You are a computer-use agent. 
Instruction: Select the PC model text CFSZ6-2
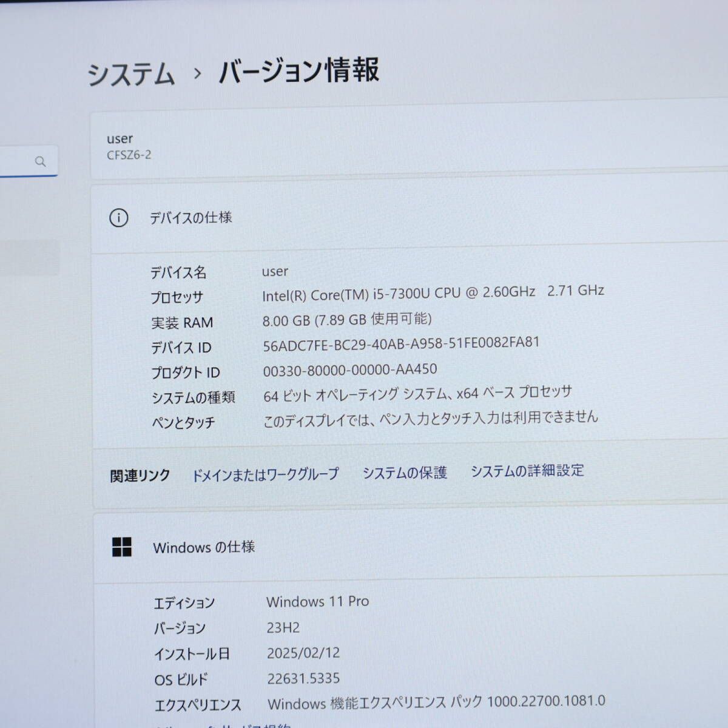(x=129, y=155)
